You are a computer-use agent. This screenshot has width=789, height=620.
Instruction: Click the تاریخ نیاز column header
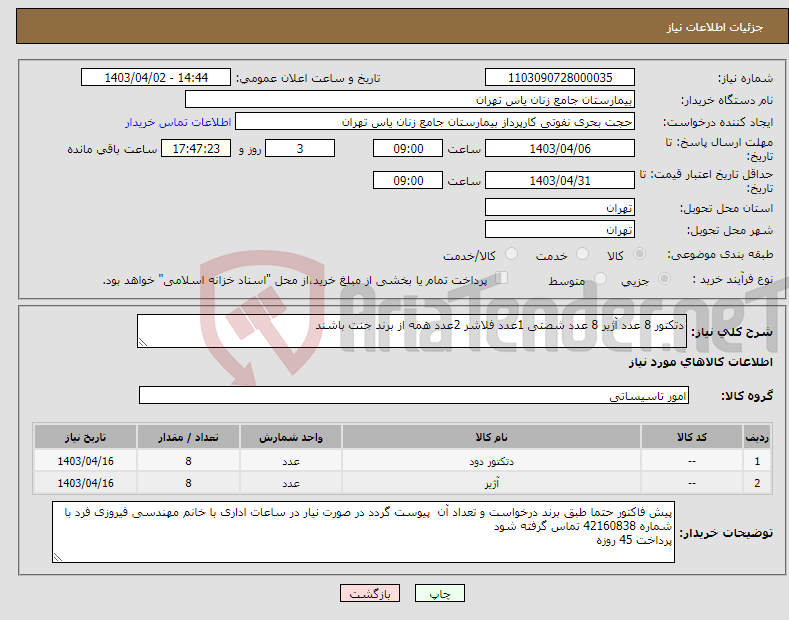click(x=85, y=437)
